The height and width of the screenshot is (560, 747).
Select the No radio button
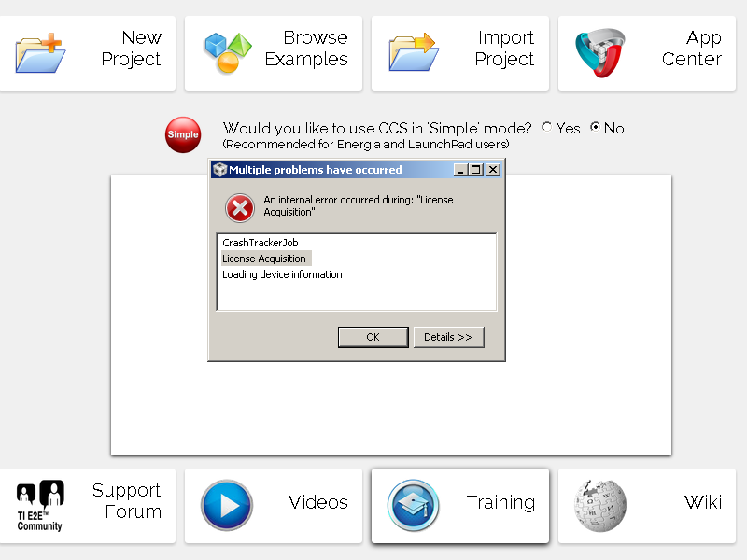point(595,127)
